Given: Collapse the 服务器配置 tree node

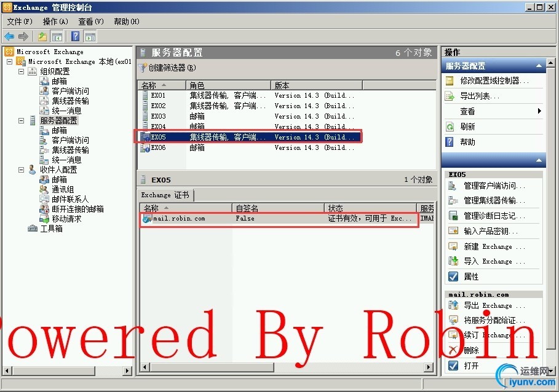Looking at the screenshot, I should click(21, 120).
